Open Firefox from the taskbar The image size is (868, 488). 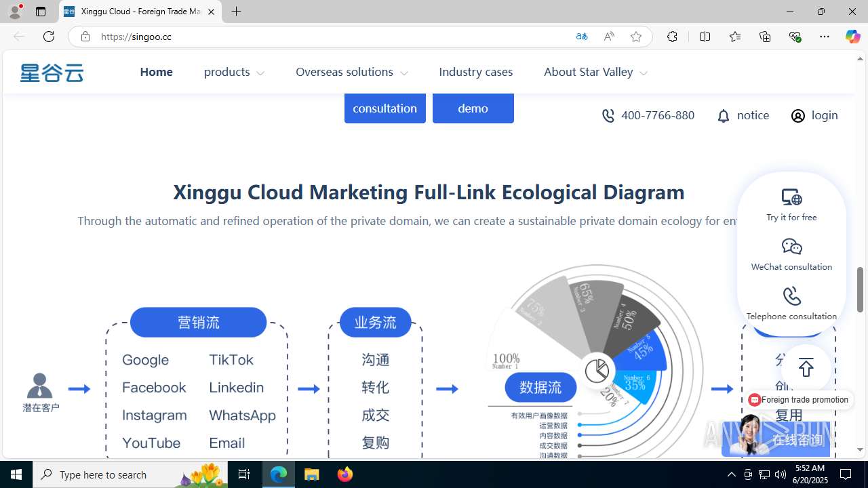[344, 474]
